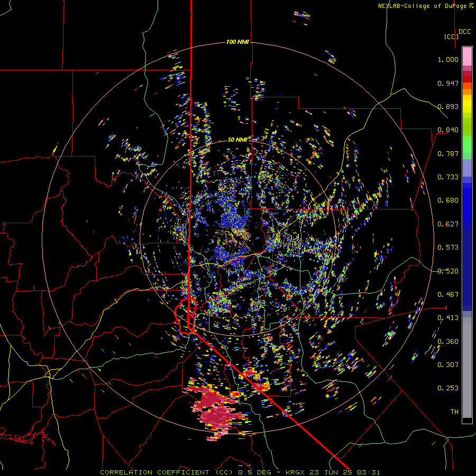
Task: Select the 0.947 legend value
Action: [448, 83]
